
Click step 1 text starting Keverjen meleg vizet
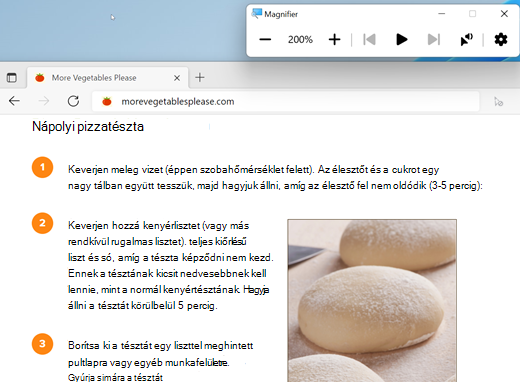[275, 177]
